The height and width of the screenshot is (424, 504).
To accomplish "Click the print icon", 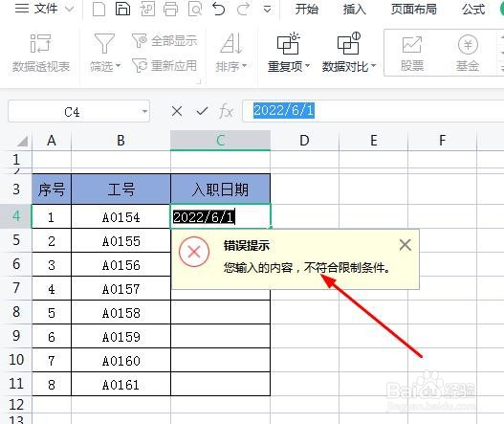I will [170, 9].
